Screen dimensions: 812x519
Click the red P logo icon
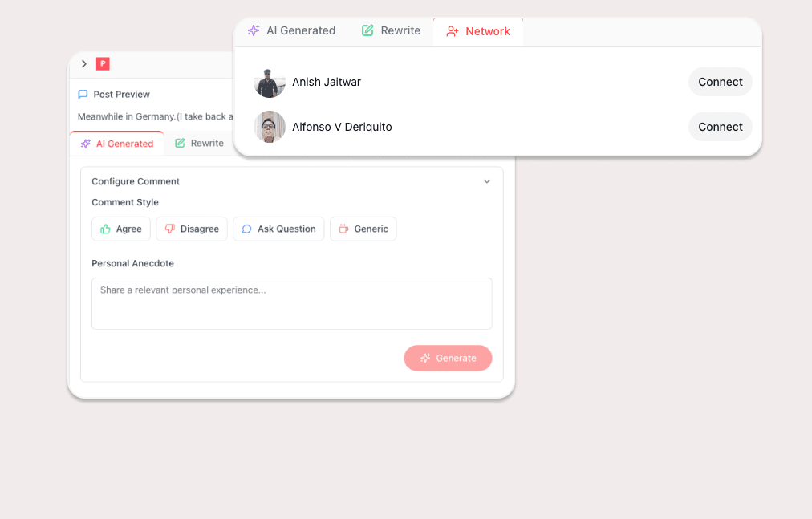tap(103, 63)
